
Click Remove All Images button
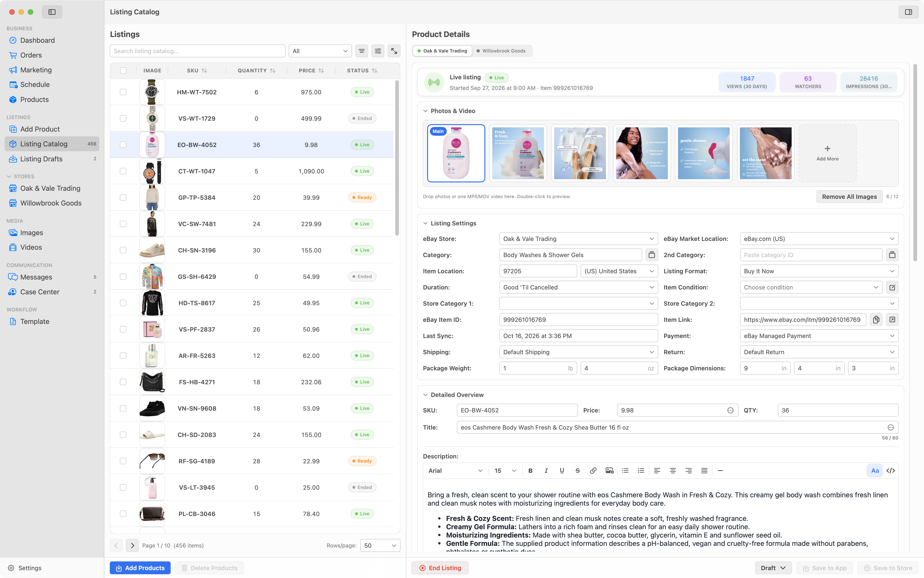849,197
